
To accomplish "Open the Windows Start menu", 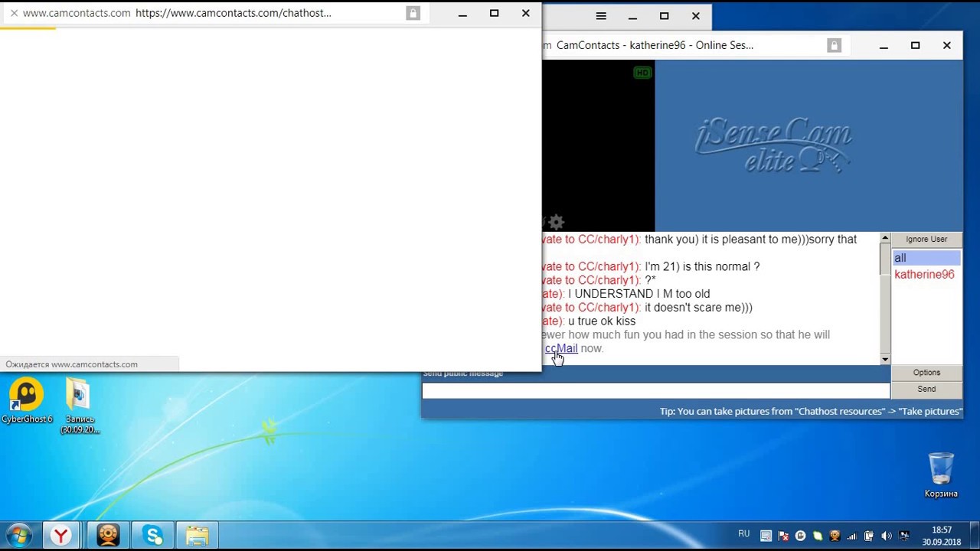I will [19, 535].
